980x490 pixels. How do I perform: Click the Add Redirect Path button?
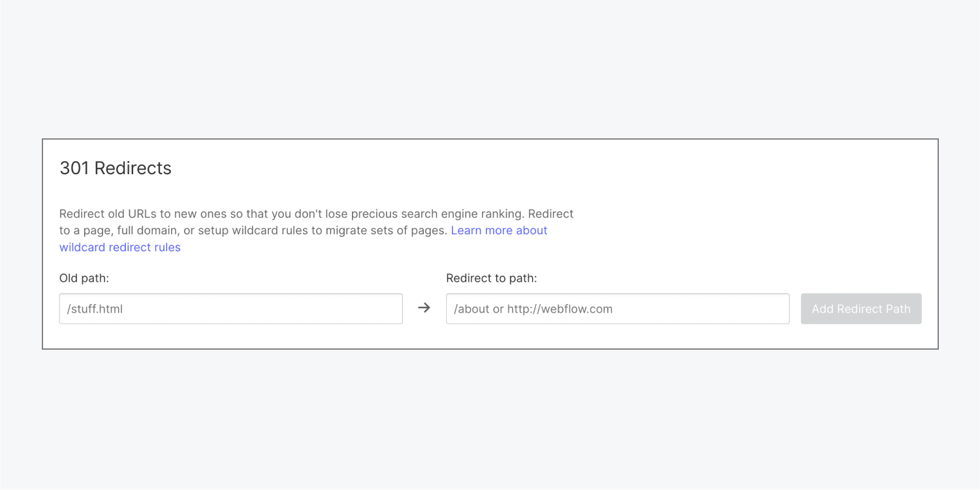(861, 309)
